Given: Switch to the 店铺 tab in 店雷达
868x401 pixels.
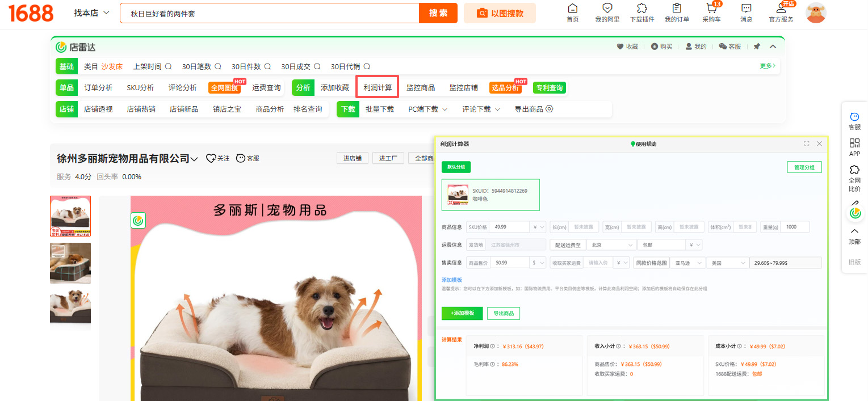Looking at the screenshot, I should pos(66,109).
